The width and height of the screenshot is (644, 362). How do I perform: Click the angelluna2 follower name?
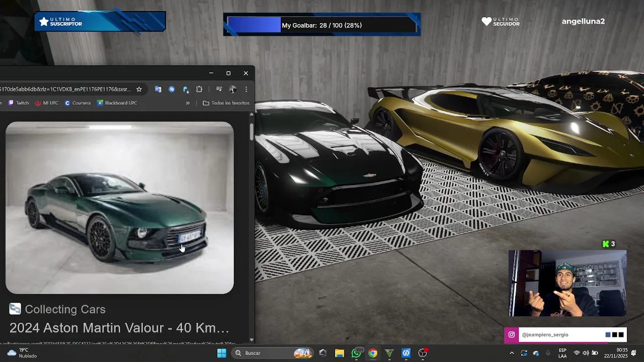click(x=583, y=22)
